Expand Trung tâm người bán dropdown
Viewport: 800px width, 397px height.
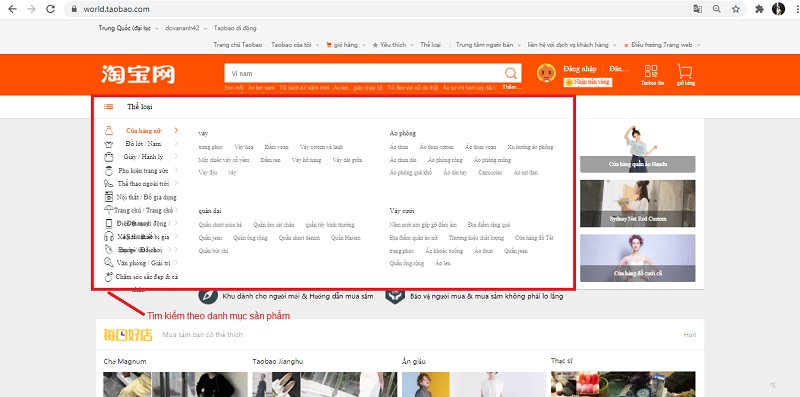(519, 45)
